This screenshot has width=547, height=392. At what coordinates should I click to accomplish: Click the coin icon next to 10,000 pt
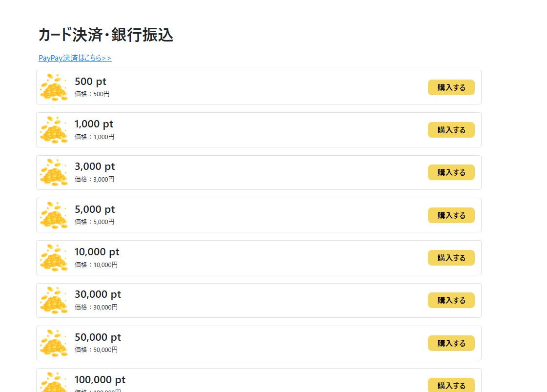click(54, 258)
